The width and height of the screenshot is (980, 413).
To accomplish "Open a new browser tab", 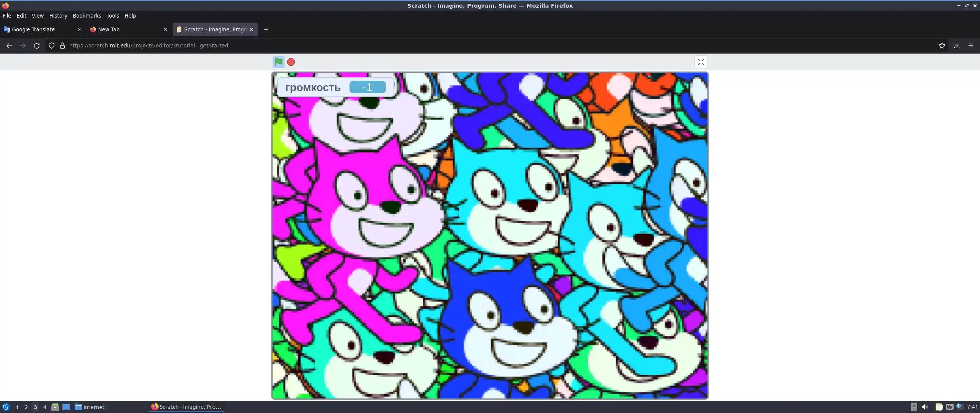I will pos(266,29).
